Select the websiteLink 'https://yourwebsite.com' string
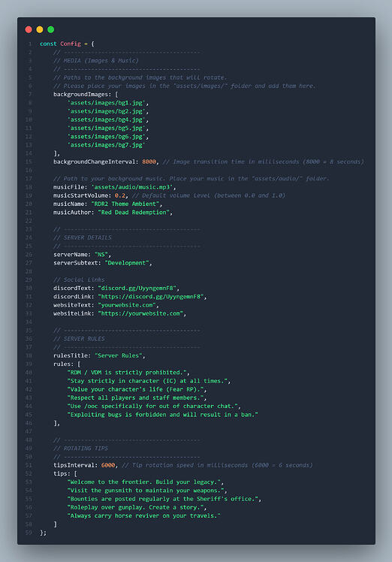 140,313
